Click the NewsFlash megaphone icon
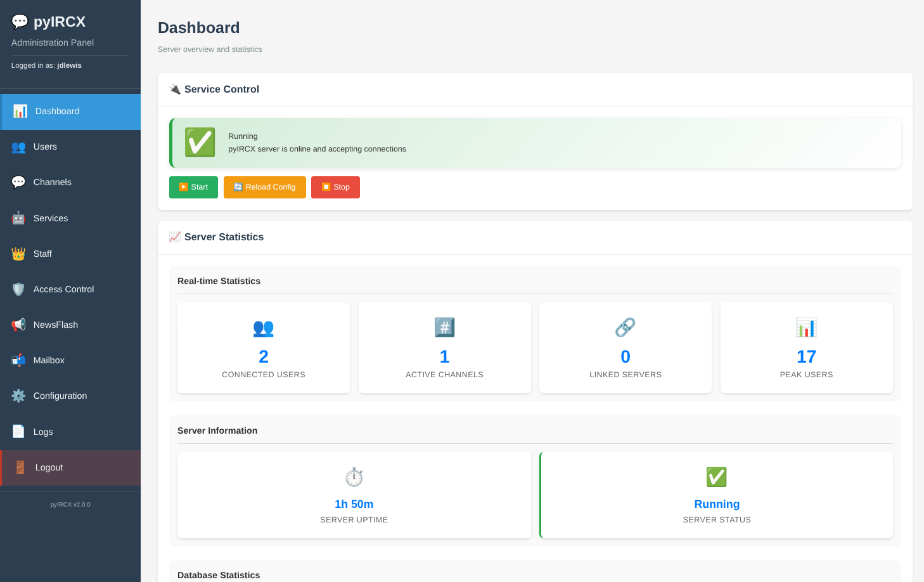The height and width of the screenshot is (582, 924). (18, 325)
